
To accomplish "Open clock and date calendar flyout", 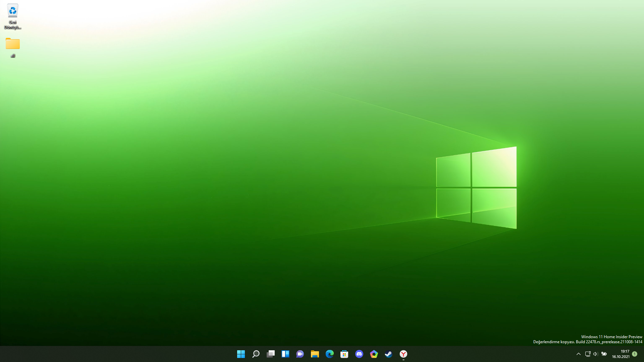I will click(621, 354).
